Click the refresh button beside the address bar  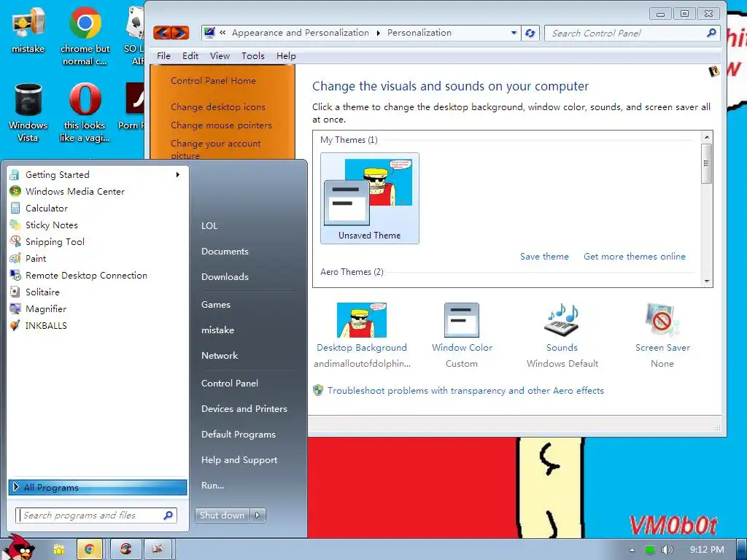pyautogui.click(x=530, y=33)
